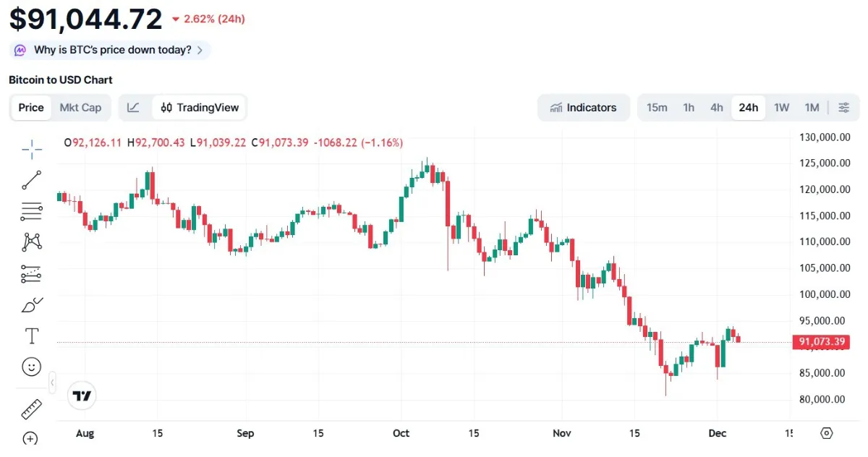Image resolution: width=868 pixels, height=457 pixels.
Task: Open the emoji icons tool
Action: tap(32, 367)
